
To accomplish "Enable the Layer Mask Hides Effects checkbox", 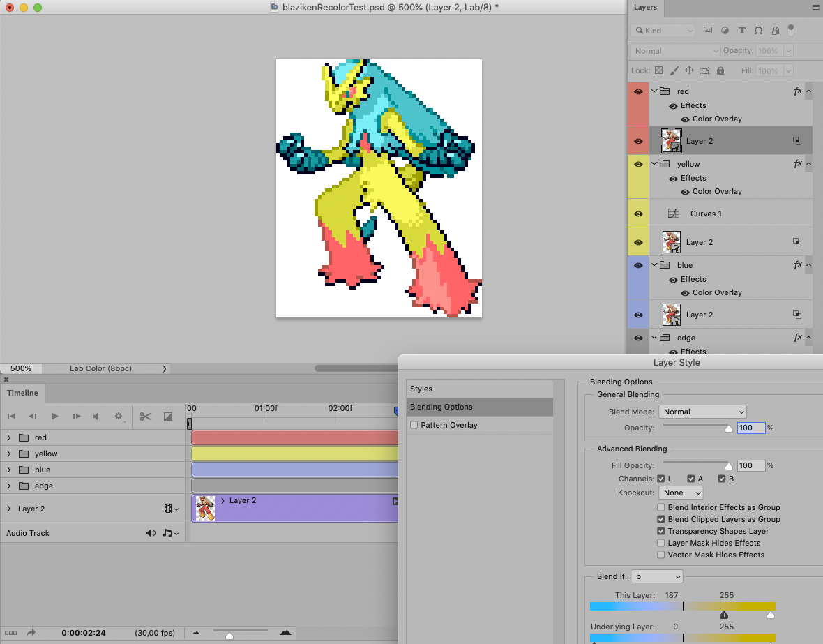I will tap(660, 543).
